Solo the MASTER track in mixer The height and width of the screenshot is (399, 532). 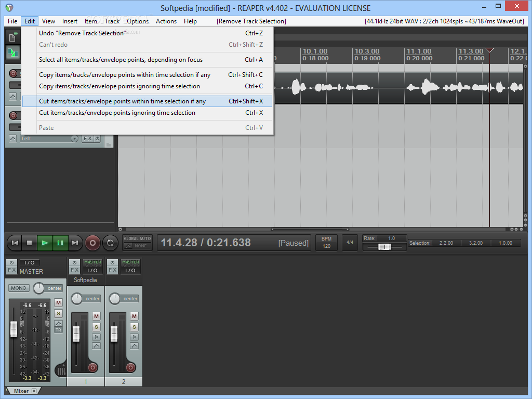[x=59, y=313]
